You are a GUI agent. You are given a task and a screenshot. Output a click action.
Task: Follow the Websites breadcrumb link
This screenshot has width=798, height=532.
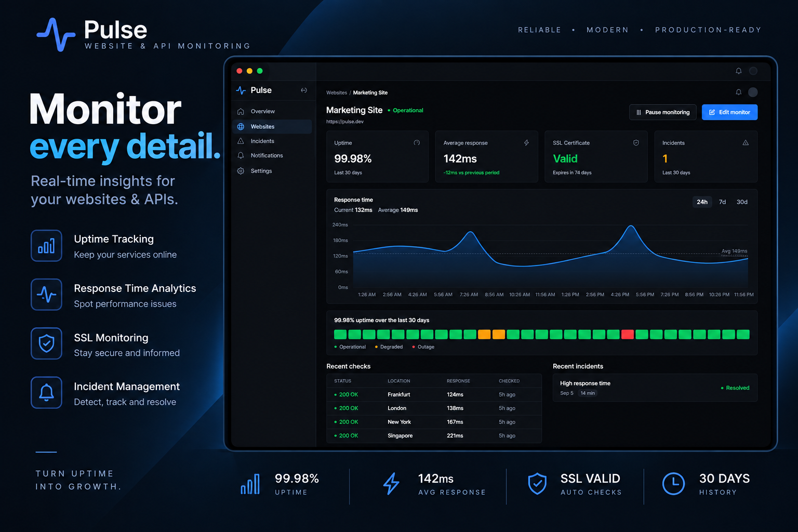coord(337,93)
